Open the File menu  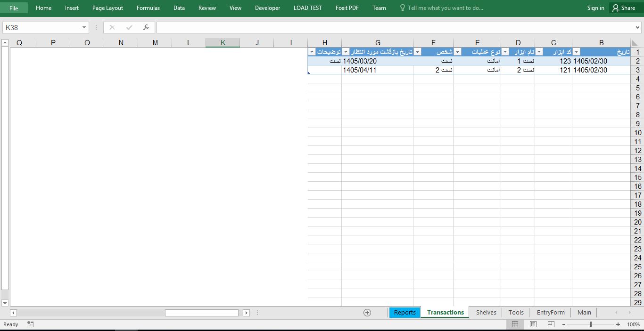(x=14, y=8)
